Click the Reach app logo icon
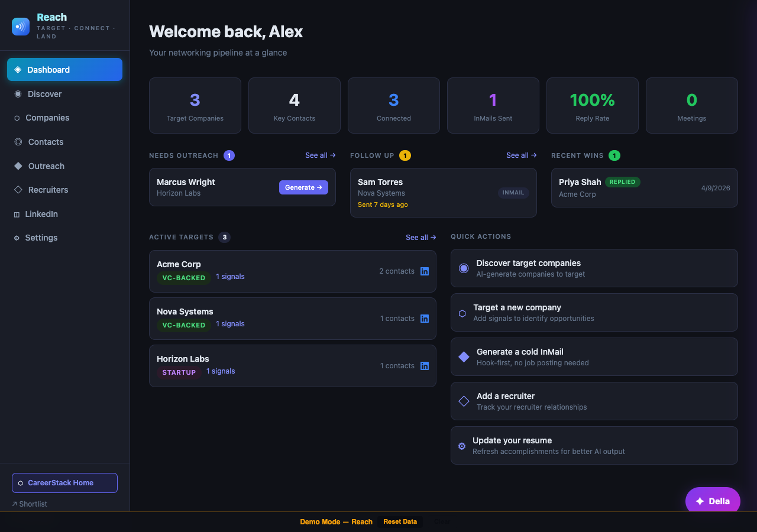 point(20,26)
